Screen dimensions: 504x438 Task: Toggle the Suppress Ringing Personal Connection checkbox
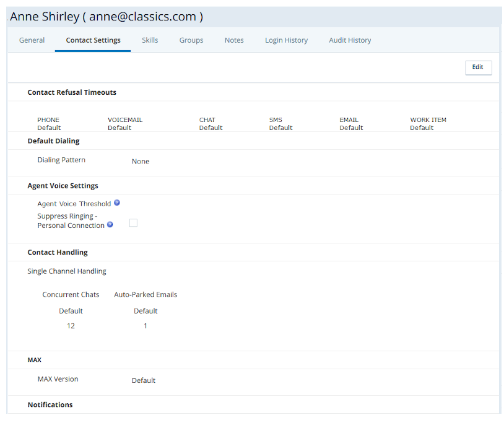click(x=133, y=223)
